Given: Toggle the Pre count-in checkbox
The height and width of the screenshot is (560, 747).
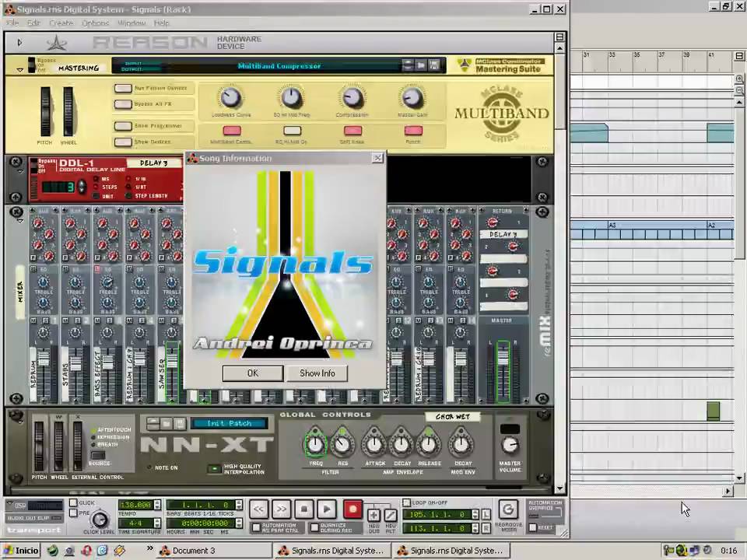Looking at the screenshot, I should 73,513.
